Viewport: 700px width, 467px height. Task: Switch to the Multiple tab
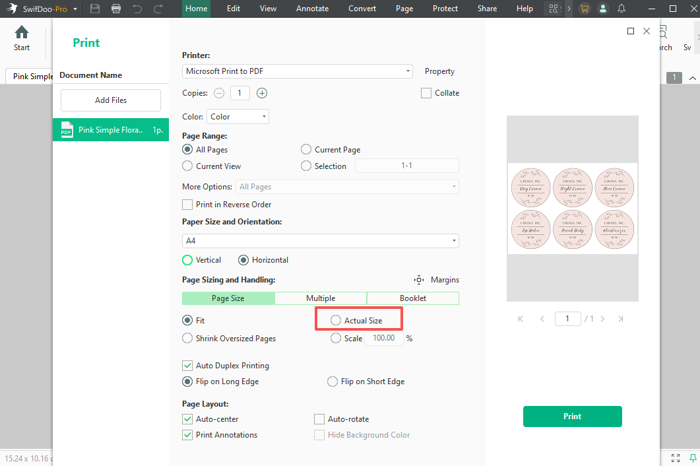(x=320, y=298)
